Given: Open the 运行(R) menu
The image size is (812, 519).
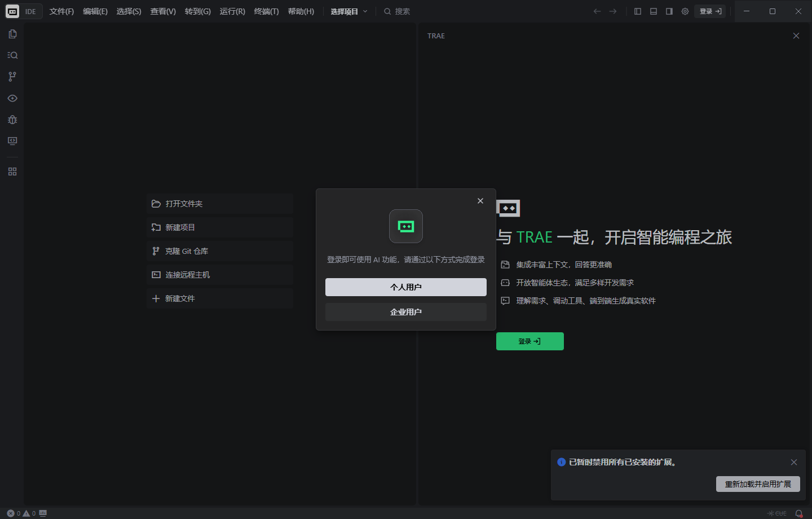Looking at the screenshot, I should 232,11.
